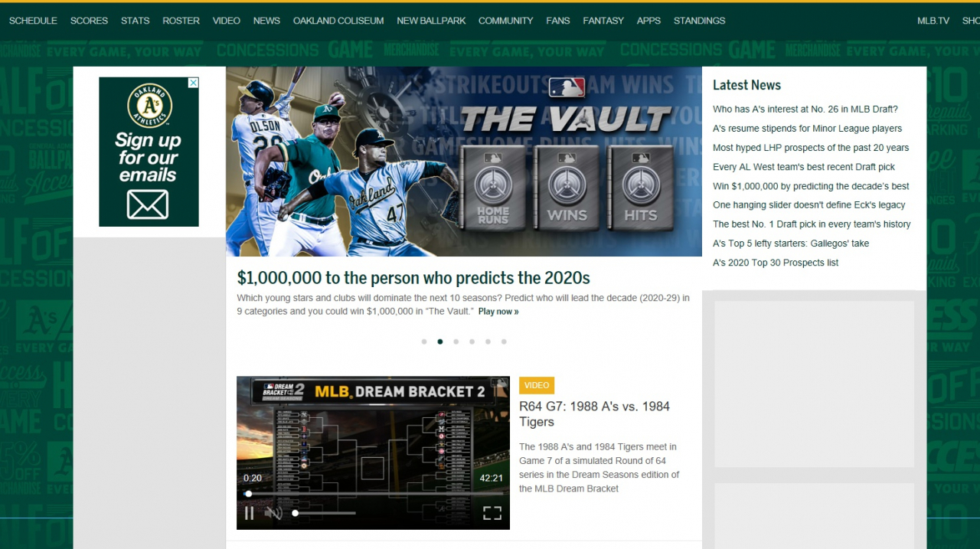This screenshot has width=980, height=549.
Task: Open the Roster menu item
Action: click(x=181, y=21)
